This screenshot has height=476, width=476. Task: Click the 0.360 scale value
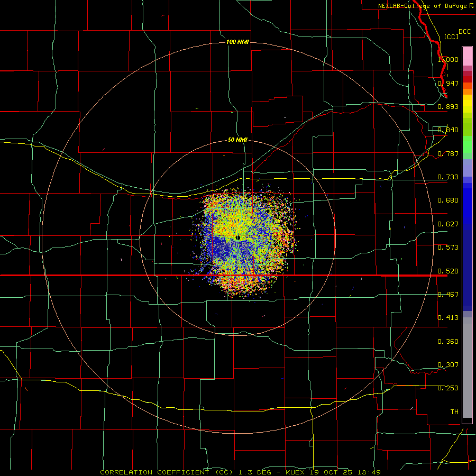[x=448, y=342]
